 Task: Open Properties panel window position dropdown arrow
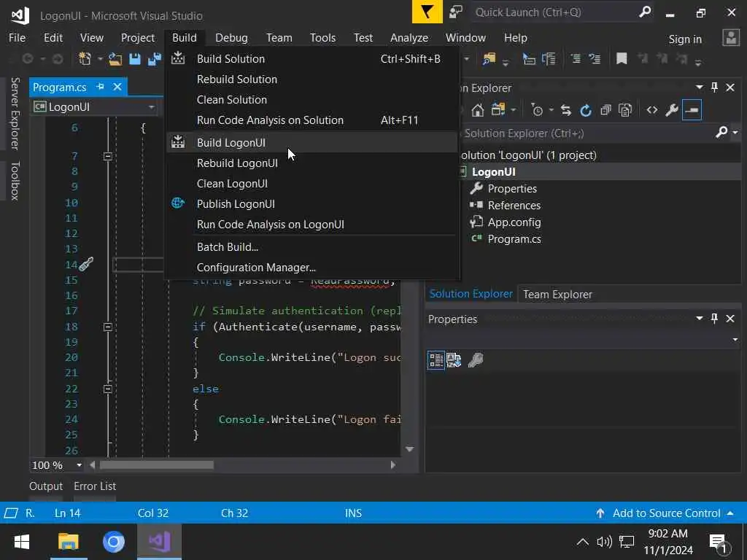(699, 318)
